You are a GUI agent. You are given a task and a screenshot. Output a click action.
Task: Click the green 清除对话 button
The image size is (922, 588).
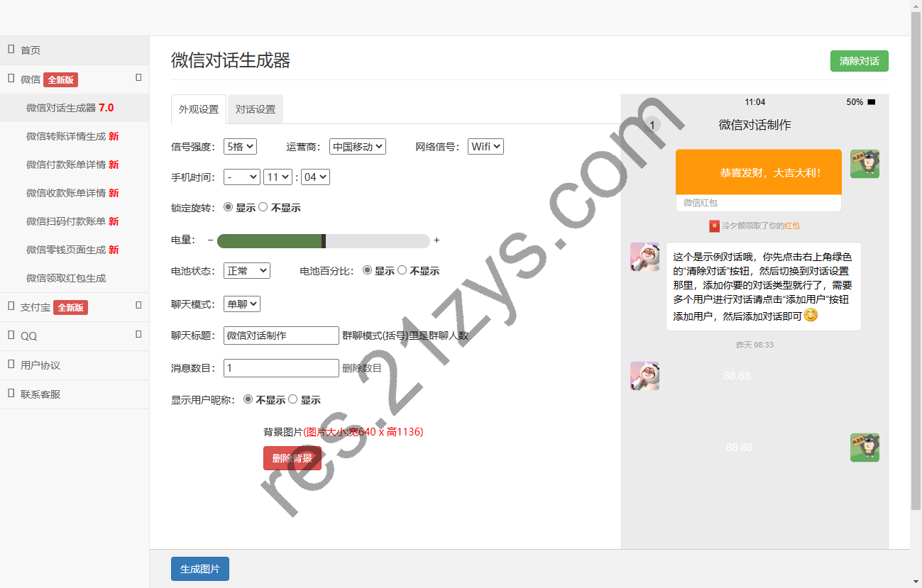[859, 61]
